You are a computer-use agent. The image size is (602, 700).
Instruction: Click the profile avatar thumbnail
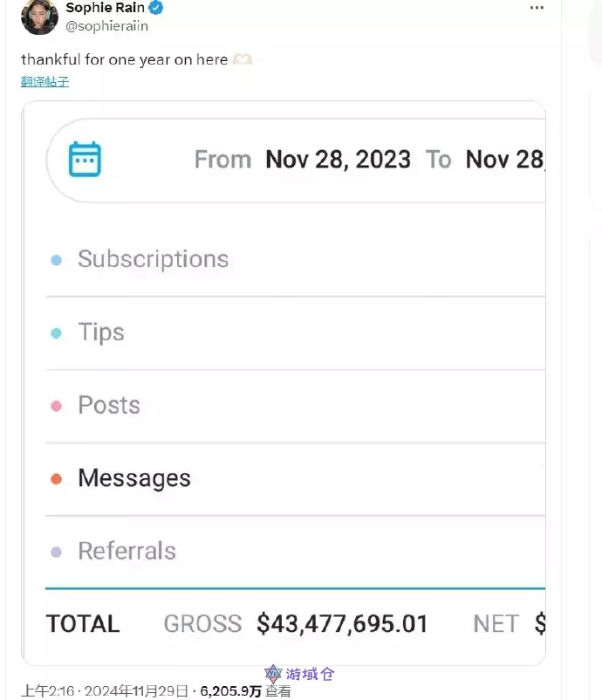[39, 17]
